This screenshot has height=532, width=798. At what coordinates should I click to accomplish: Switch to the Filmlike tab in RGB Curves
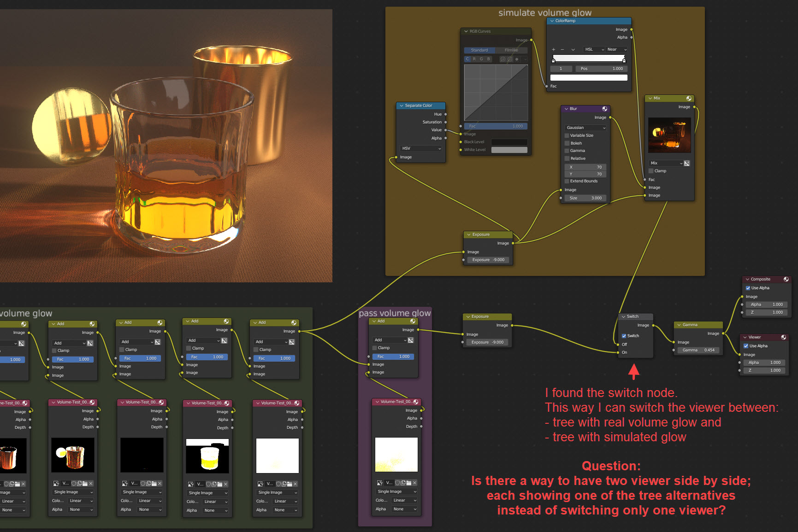512,50
